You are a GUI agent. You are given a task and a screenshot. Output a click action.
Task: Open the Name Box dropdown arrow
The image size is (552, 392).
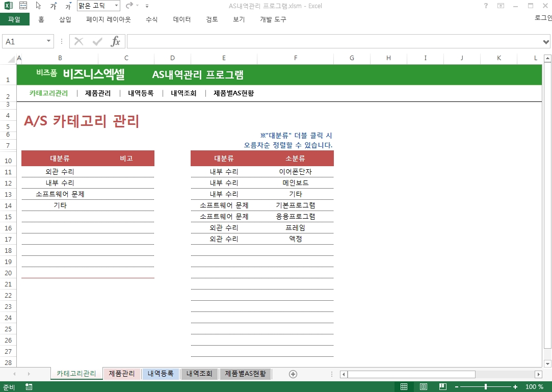48,41
